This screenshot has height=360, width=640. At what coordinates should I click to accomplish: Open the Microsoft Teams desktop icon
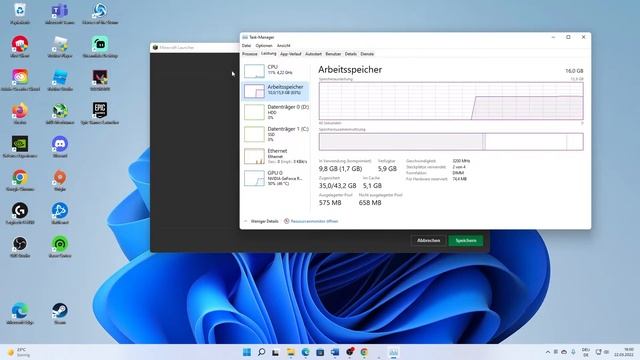pyautogui.click(x=60, y=13)
